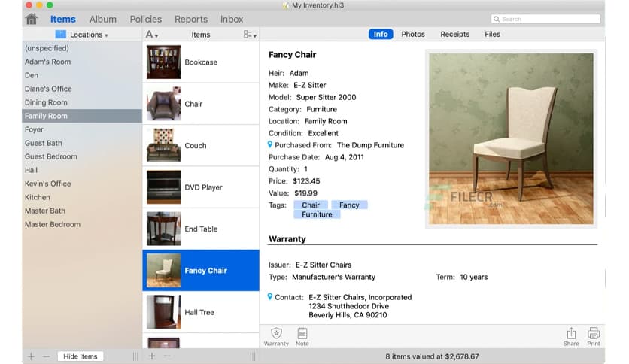Click The Dump Furniture vendor text
The height and width of the screenshot is (364, 629).
(x=370, y=145)
